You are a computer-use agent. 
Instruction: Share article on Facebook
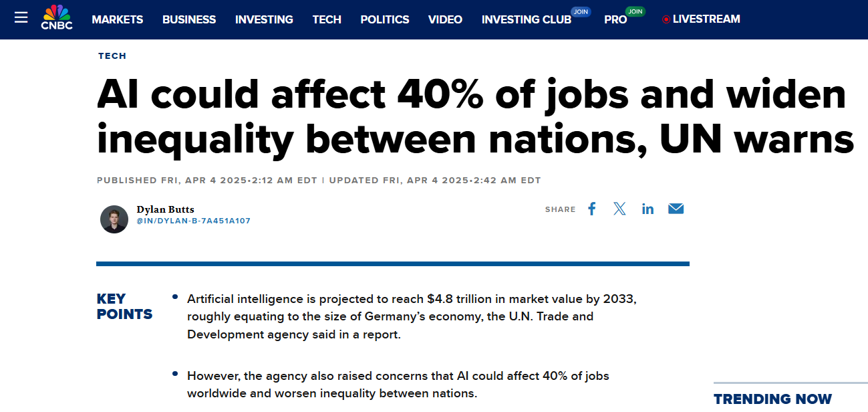591,209
